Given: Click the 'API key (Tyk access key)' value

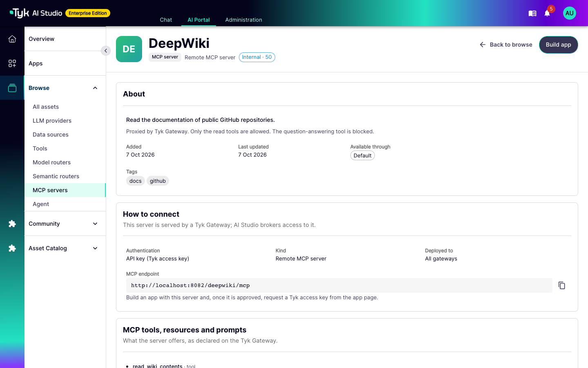Looking at the screenshot, I should point(158,258).
